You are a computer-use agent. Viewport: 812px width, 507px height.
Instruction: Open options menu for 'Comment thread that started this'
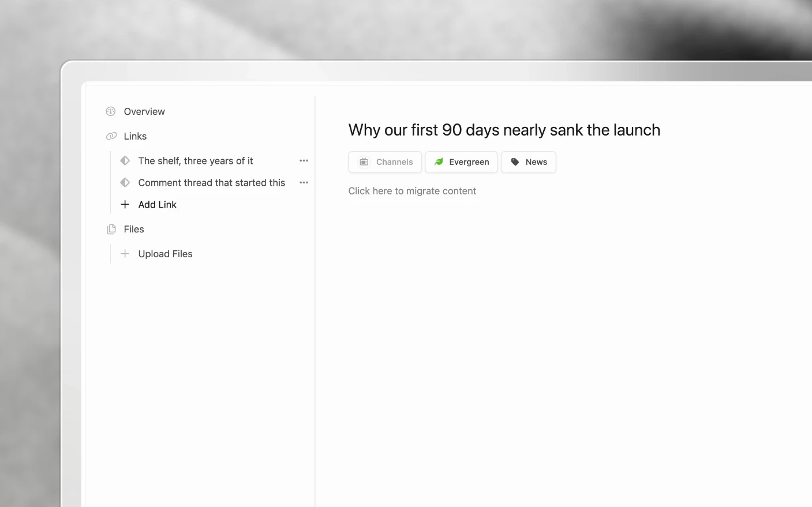(x=304, y=182)
